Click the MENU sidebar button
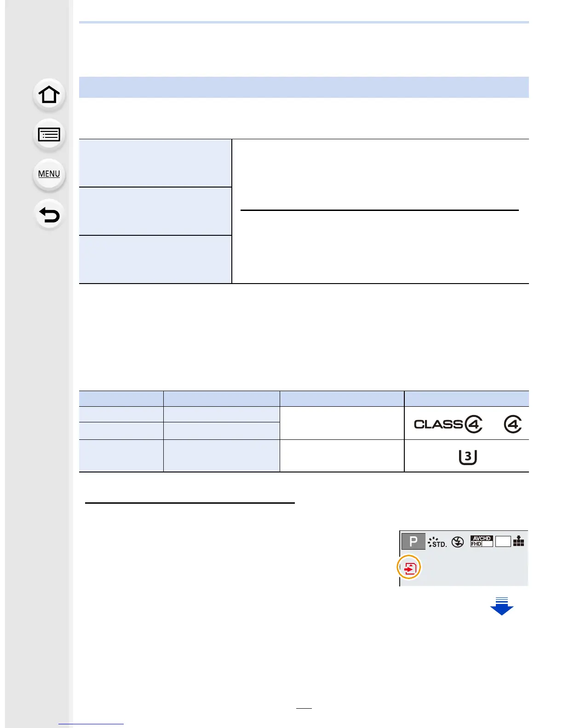The width and height of the screenshot is (563, 728). (x=49, y=174)
